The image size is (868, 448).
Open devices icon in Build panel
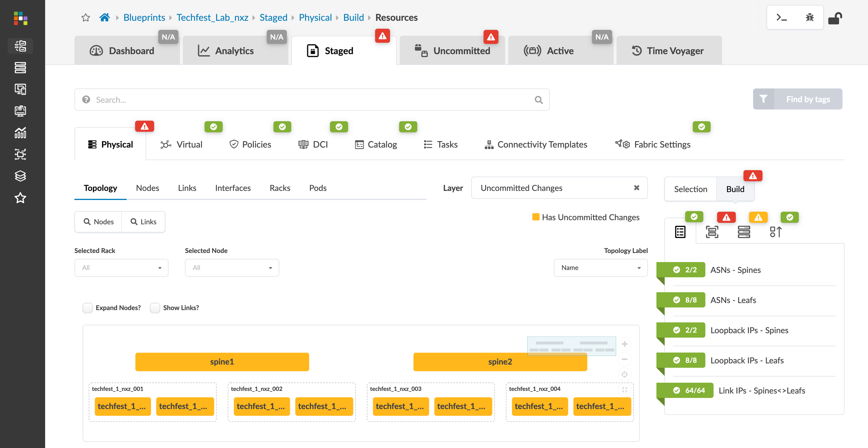[x=744, y=232]
